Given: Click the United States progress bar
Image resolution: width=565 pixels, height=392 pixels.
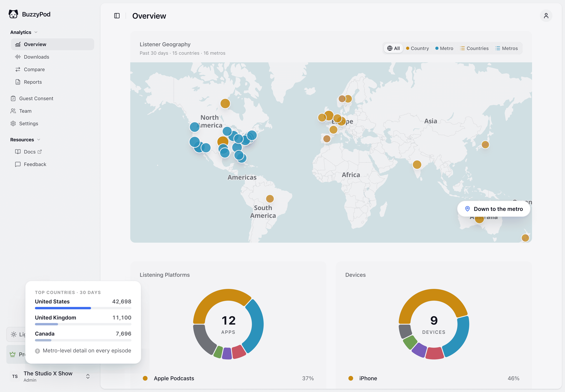Looking at the screenshot, I should tap(83, 308).
